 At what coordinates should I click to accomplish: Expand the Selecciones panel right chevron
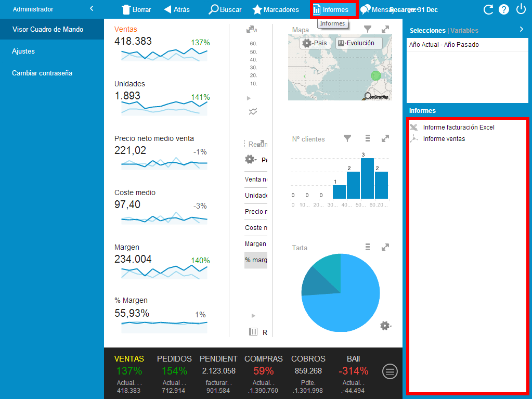[522, 30]
